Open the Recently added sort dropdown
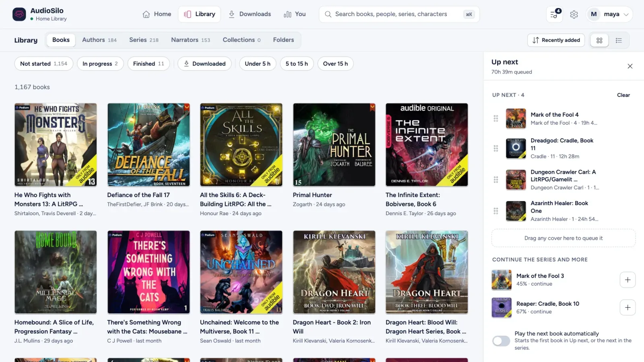The width and height of the screenshot is (644, 362). tap(556, 40)
